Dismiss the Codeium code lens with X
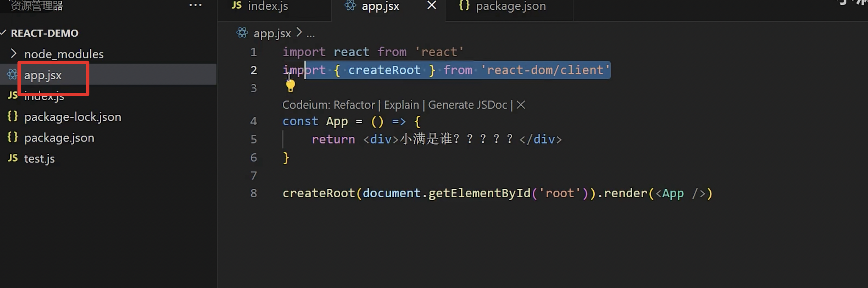Viewport: 868px width, 288px height. (x=521, y=105)
